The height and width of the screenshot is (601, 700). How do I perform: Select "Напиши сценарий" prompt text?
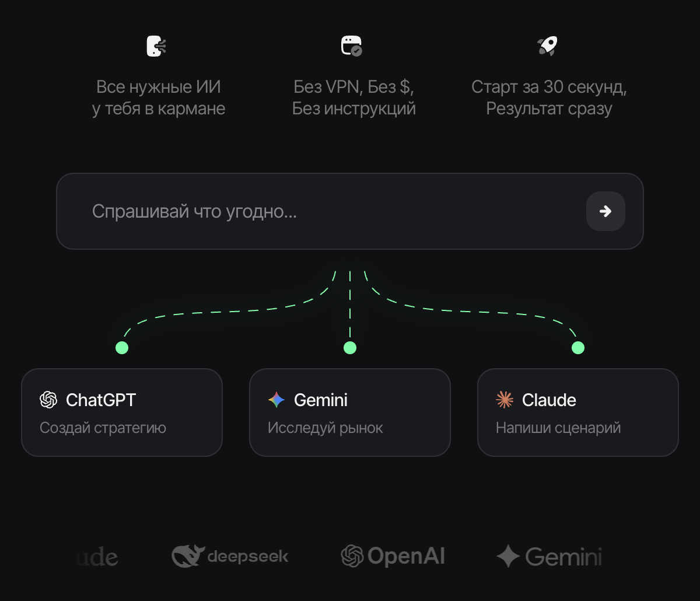558,428
